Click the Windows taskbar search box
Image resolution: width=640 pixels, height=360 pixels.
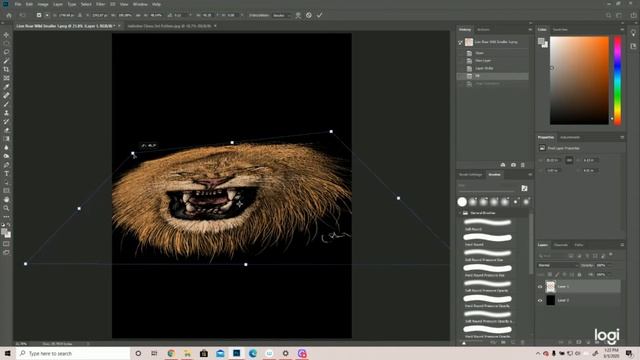[73, 353]
